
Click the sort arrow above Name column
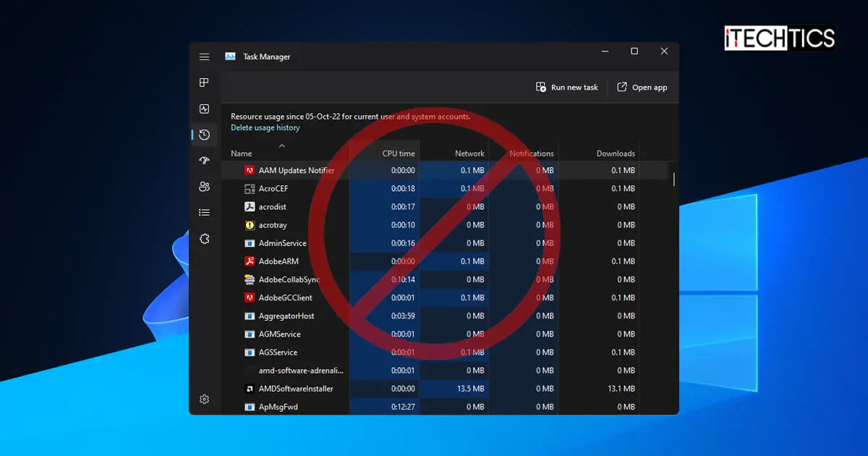coord(282,145)
